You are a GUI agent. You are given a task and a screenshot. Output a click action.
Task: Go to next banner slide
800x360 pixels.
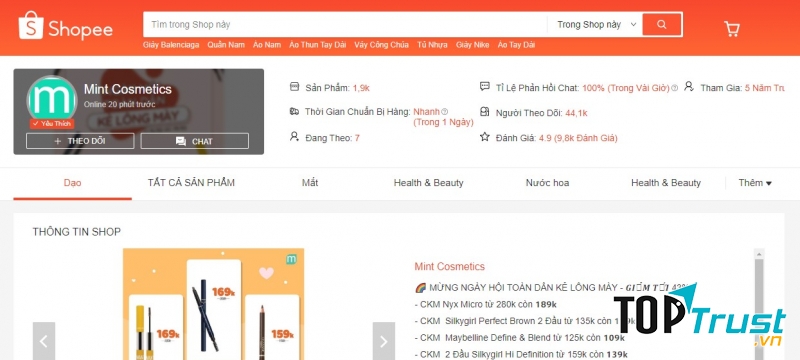(x=384, y=341)
